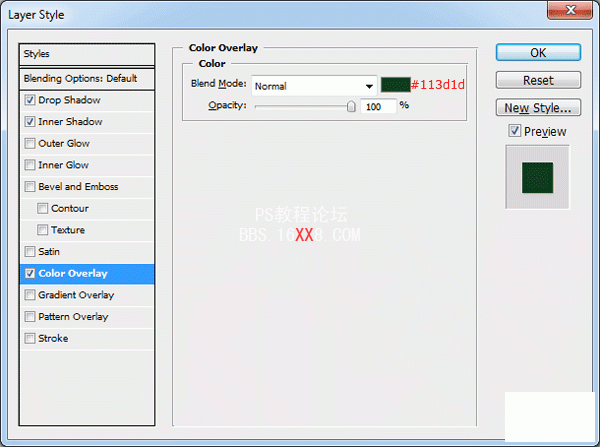Image resolution: width=600 pixels, height=447 pixels.
Task: Uncheck the Inner Shadow checkbox
Action: (30, 122)
